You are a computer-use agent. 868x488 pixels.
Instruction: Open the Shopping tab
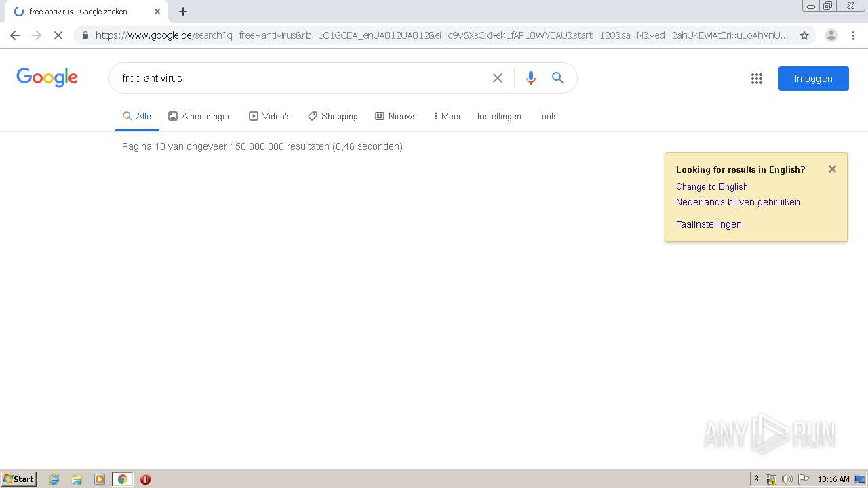[x=333, y=116]
